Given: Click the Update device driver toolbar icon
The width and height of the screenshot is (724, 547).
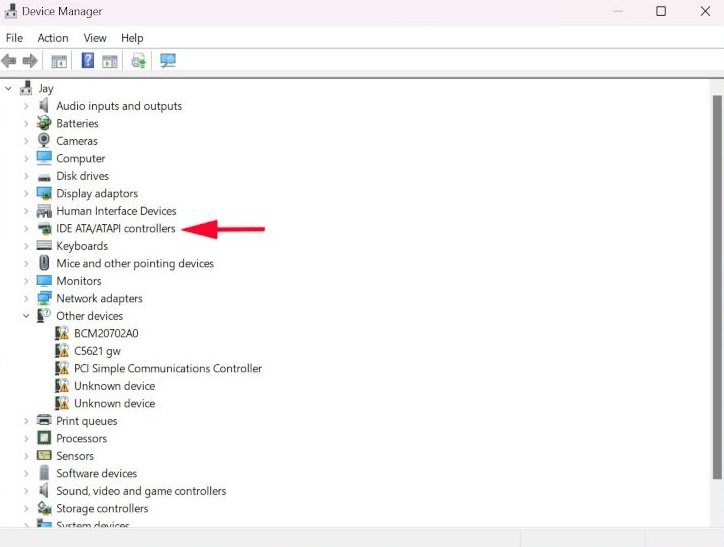Looking at the screenshot, I should (x=138, y=60).
